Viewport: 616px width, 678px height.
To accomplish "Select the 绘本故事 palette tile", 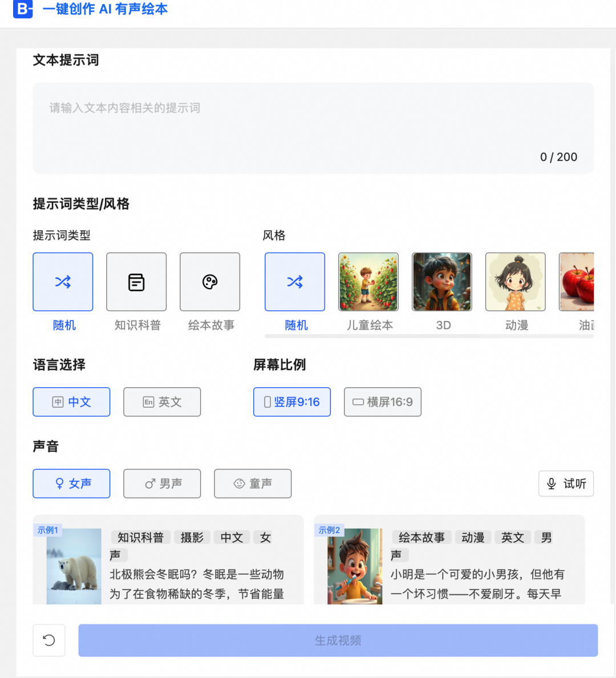I will [210, 282].
